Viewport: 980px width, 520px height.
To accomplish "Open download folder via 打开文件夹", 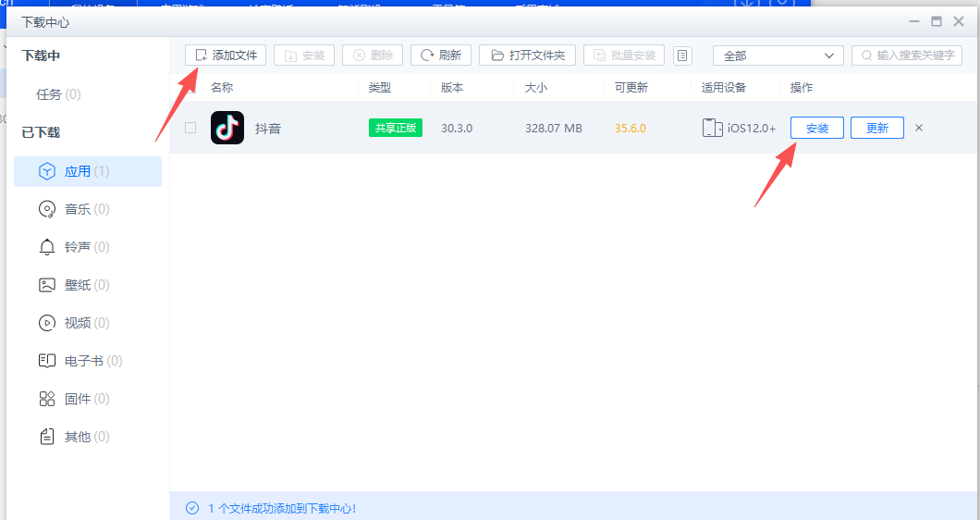I will (528, 56).
